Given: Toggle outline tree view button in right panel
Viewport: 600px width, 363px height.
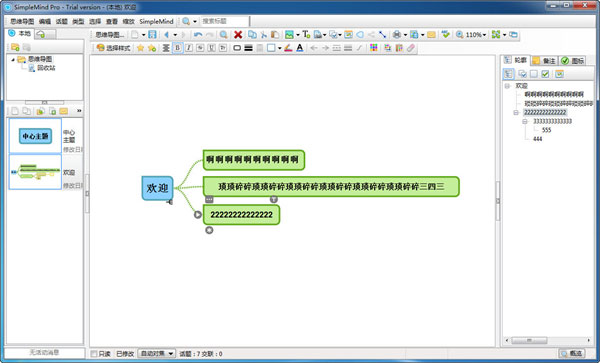Looking at the screenshot, I should click(508, 73).
